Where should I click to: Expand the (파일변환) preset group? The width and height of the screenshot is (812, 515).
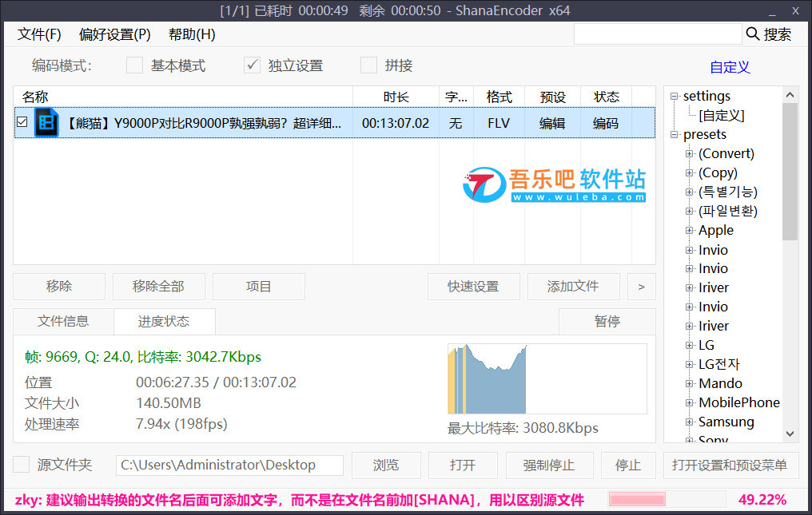click(689, 211)
